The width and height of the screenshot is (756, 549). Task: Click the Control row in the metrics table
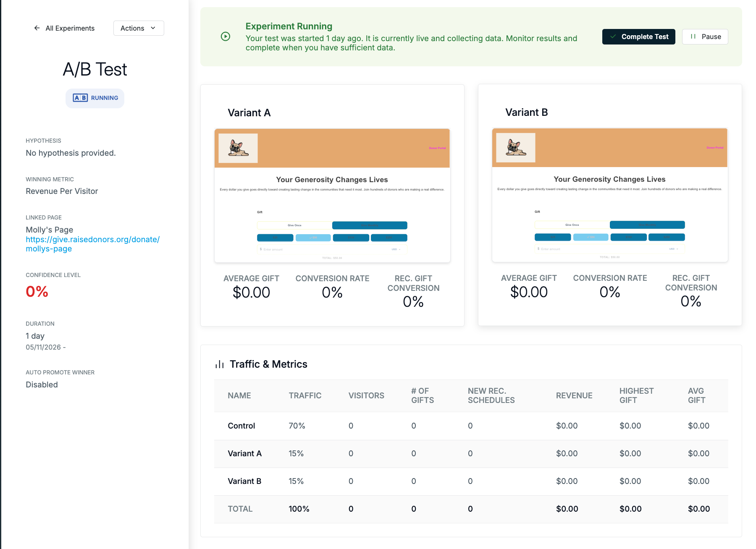click(471, 426)
